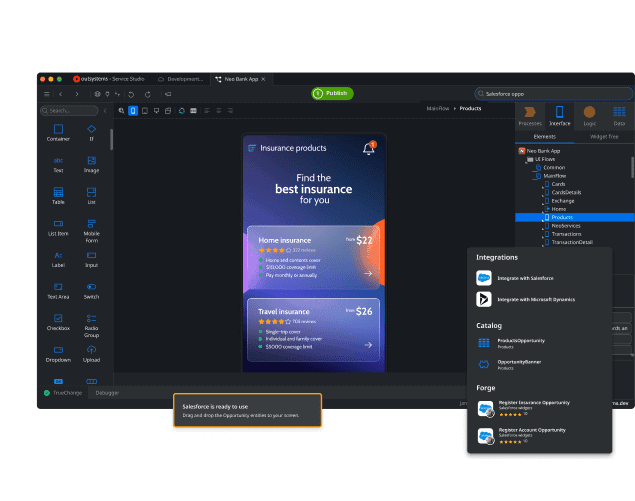Click MainFlow in the breadcrumb

tap(438, 109)
